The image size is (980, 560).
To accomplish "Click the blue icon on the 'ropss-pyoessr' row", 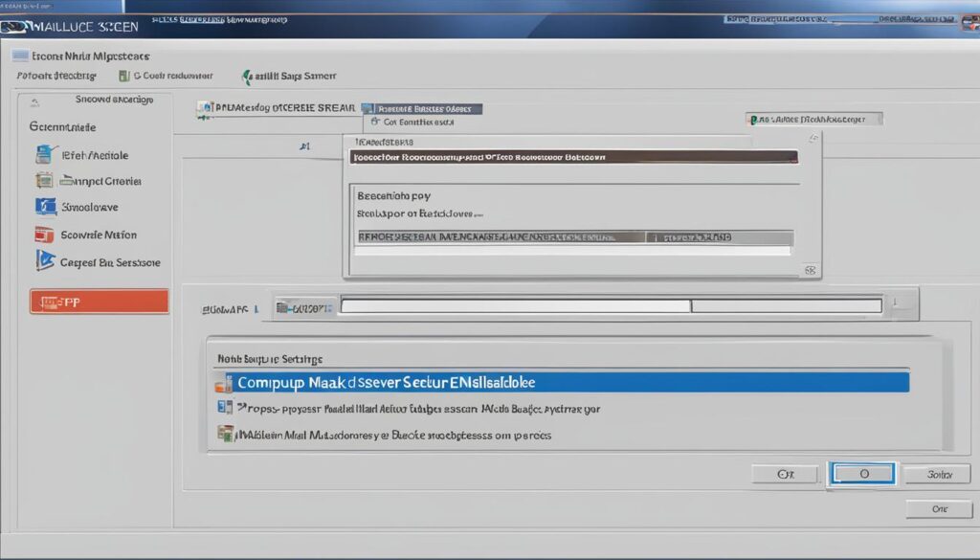I will 224,408.
